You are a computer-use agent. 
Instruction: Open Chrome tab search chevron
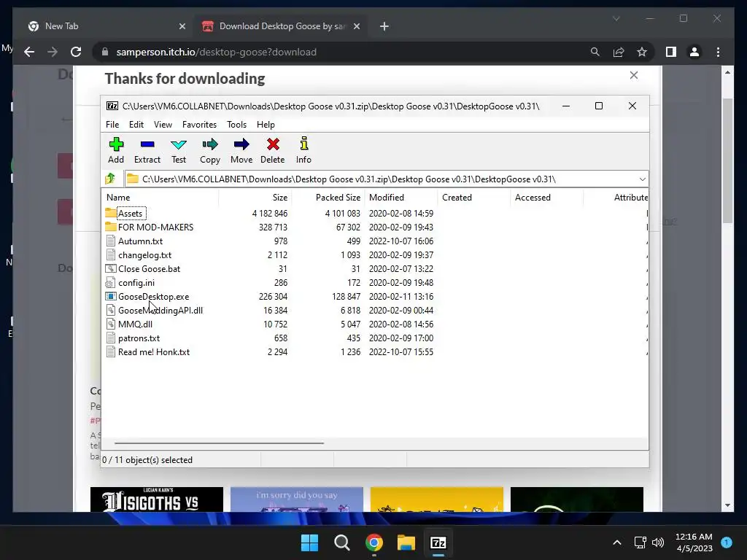pyautogui.click(x=616, y=18)
